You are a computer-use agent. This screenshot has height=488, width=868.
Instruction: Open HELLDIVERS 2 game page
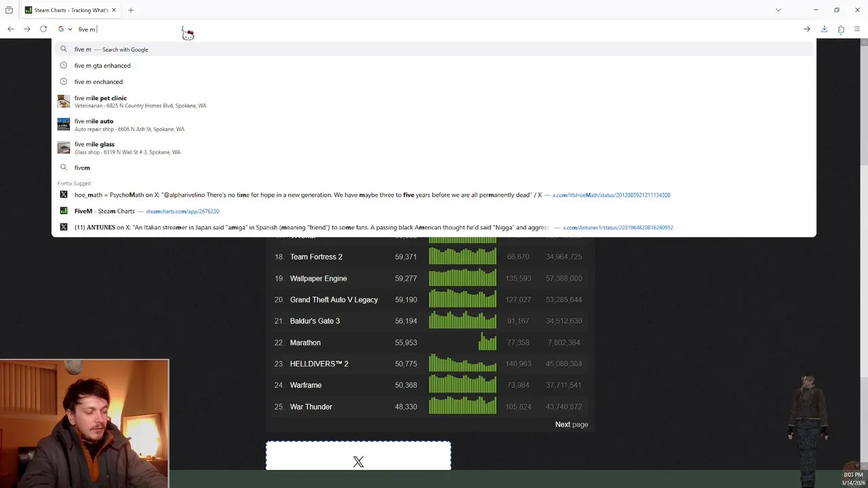tap(319, 364)
